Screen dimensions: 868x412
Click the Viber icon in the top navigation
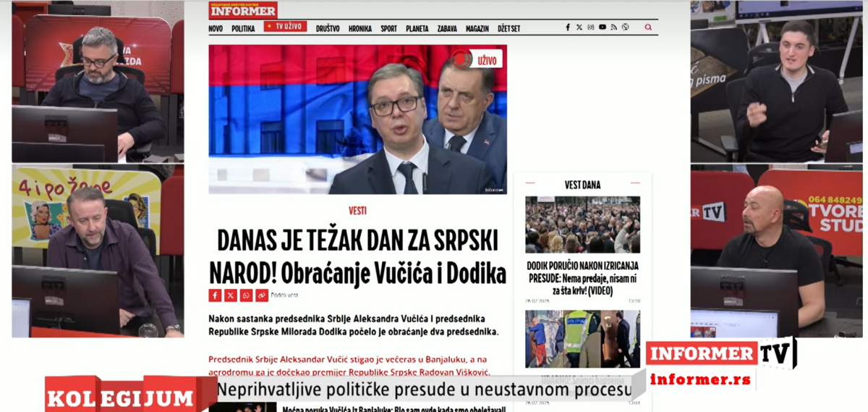point(625,28)
